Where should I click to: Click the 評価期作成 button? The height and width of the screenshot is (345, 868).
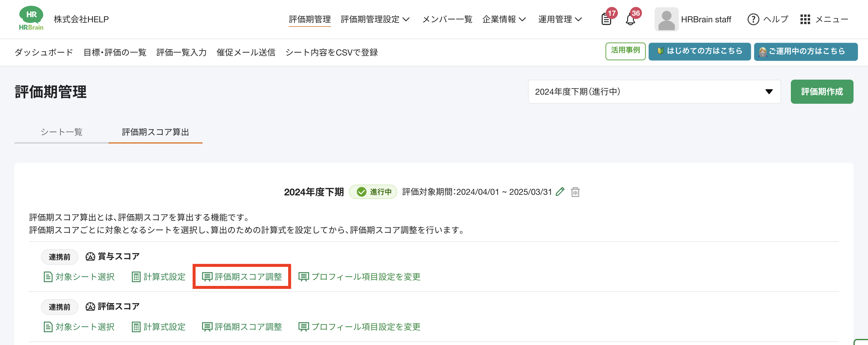click(822, 91)
